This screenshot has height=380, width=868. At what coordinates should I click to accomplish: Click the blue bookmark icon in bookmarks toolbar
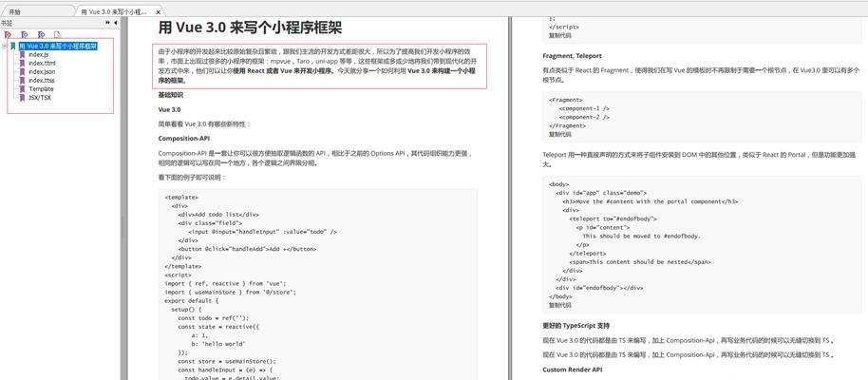click(41, 34)
